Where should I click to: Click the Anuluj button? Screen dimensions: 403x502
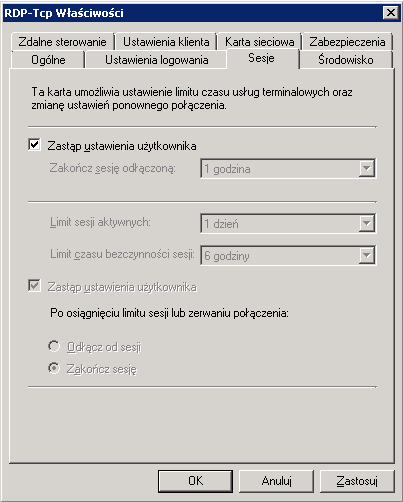point(276,481)
